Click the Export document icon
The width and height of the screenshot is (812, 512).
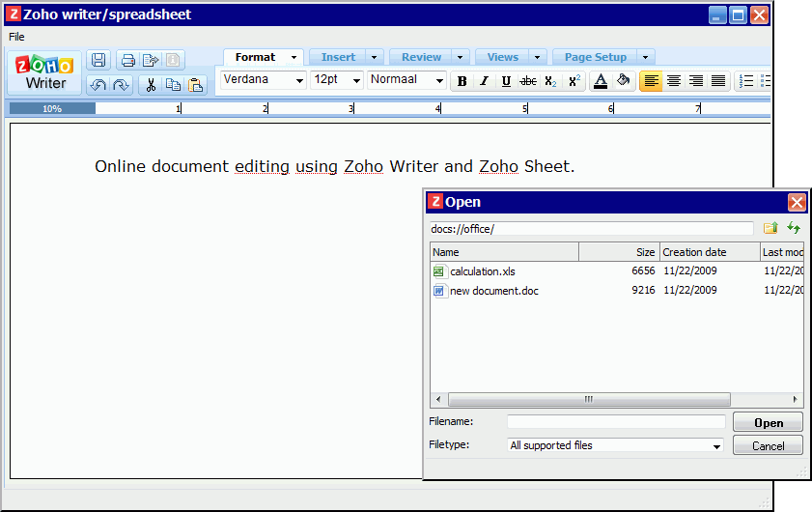(151, 60)
